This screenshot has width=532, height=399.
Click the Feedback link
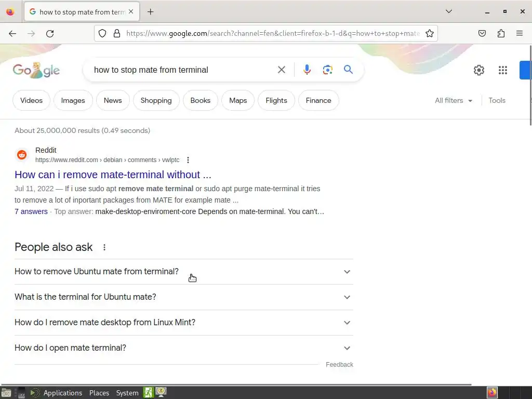click(339, 364)
